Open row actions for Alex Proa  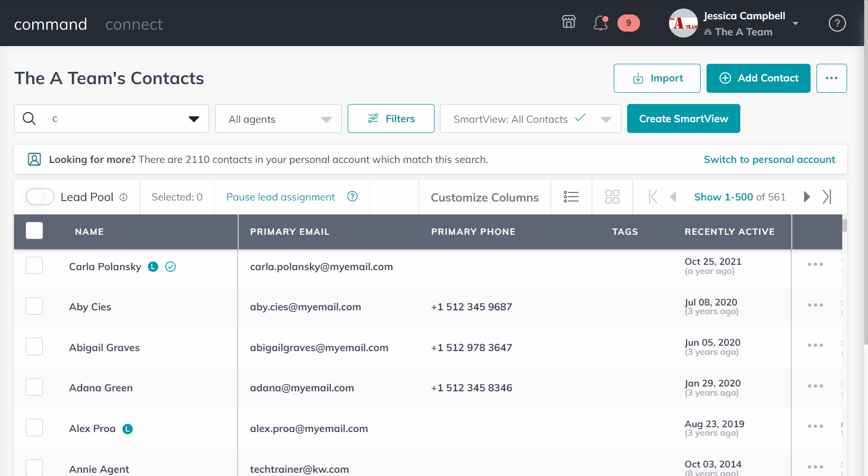click(x=815, y=426)
